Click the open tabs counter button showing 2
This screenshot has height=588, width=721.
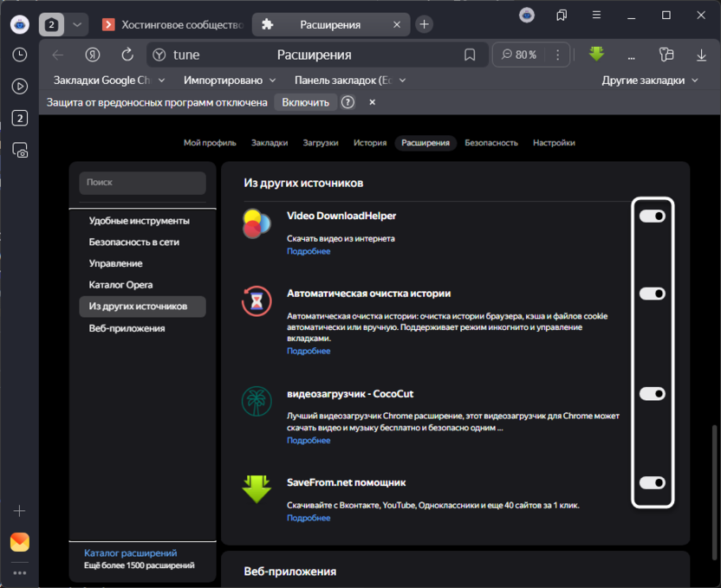point(51,24)
